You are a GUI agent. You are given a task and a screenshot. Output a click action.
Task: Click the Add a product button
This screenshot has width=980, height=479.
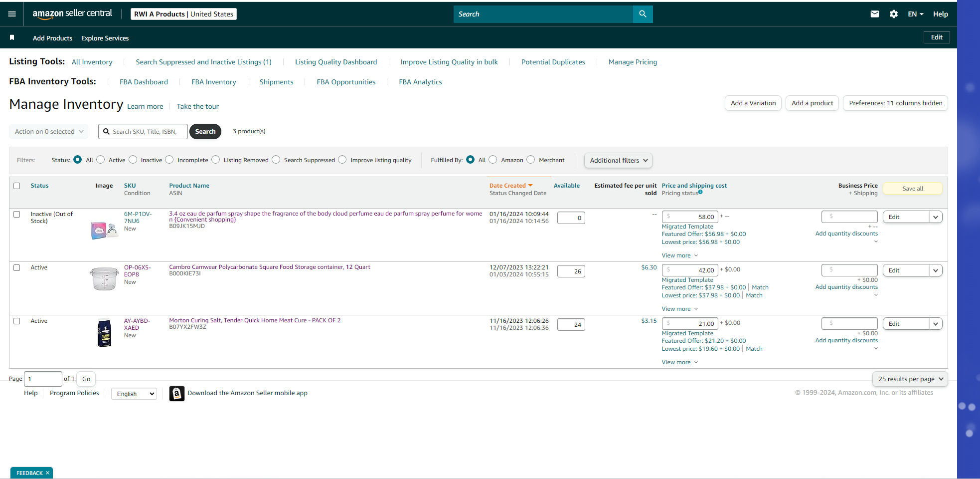pyautogui.click(x=813, y=103)
